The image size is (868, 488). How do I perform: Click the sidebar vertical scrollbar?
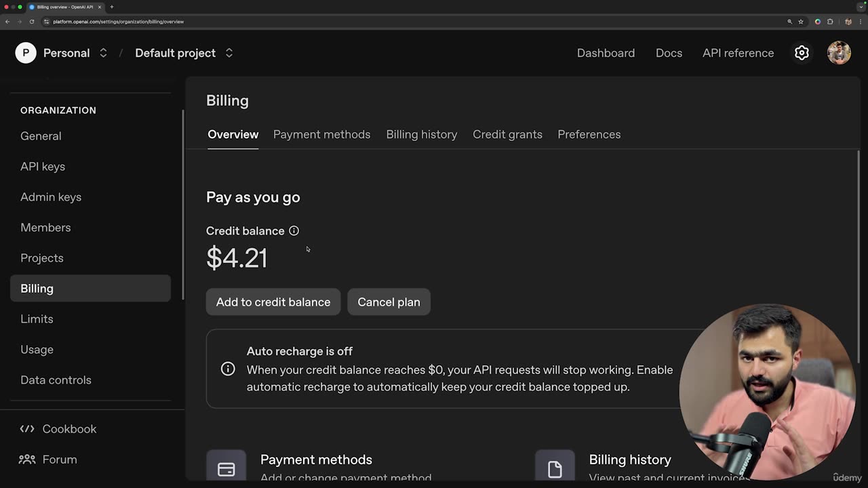pyautogui.click(x=182, y=205)
